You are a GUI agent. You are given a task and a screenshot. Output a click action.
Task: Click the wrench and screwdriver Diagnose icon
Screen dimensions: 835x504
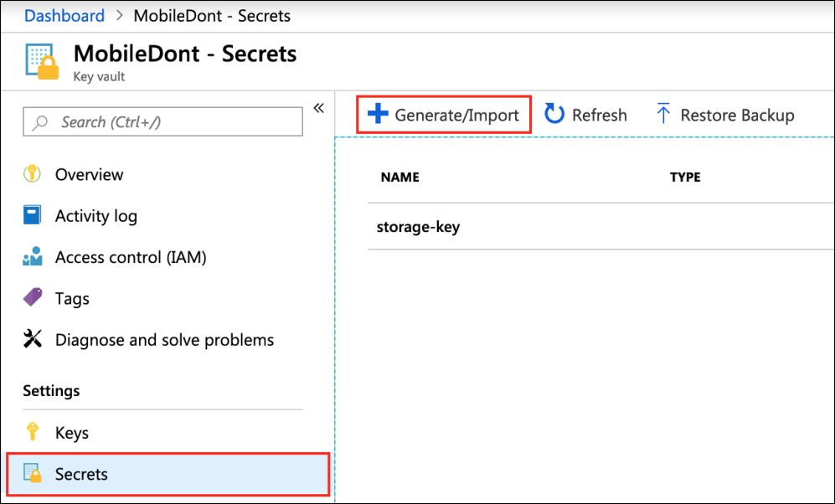click(33, 338)
